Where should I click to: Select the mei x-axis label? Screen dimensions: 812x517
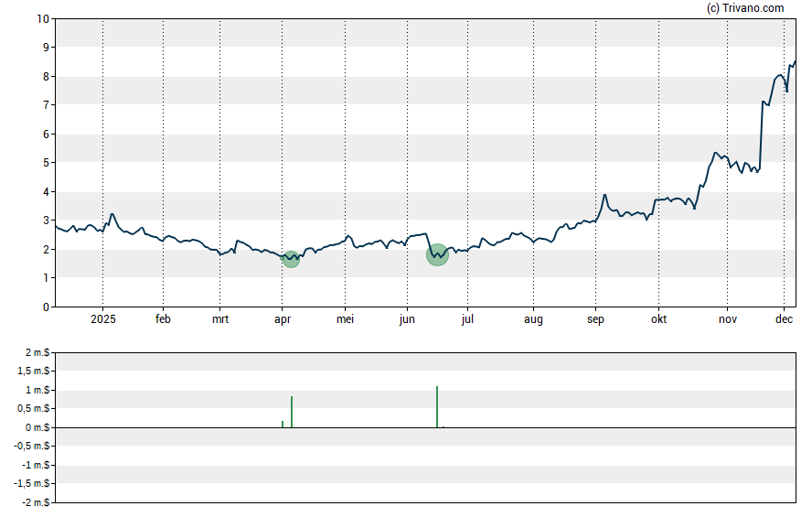(345, 319)
